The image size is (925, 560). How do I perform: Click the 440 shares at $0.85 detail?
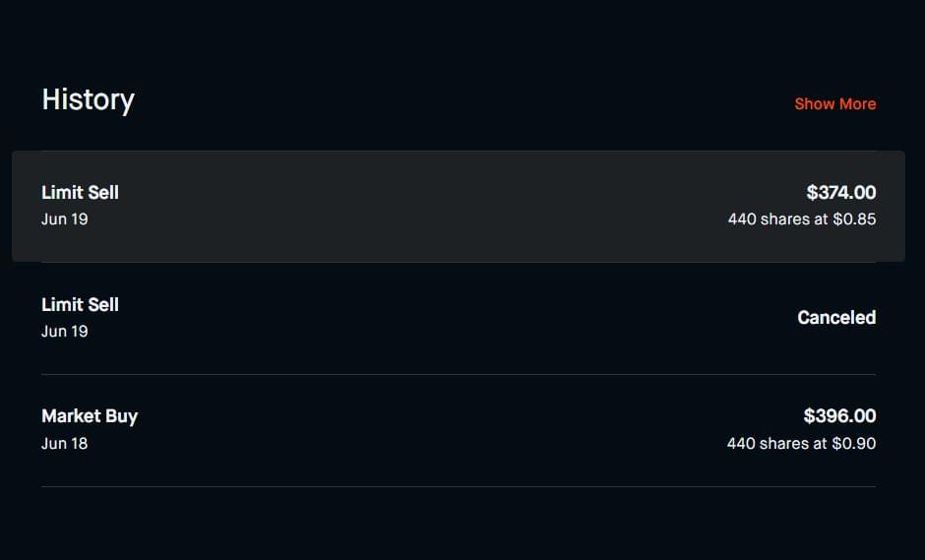point(801,218)
